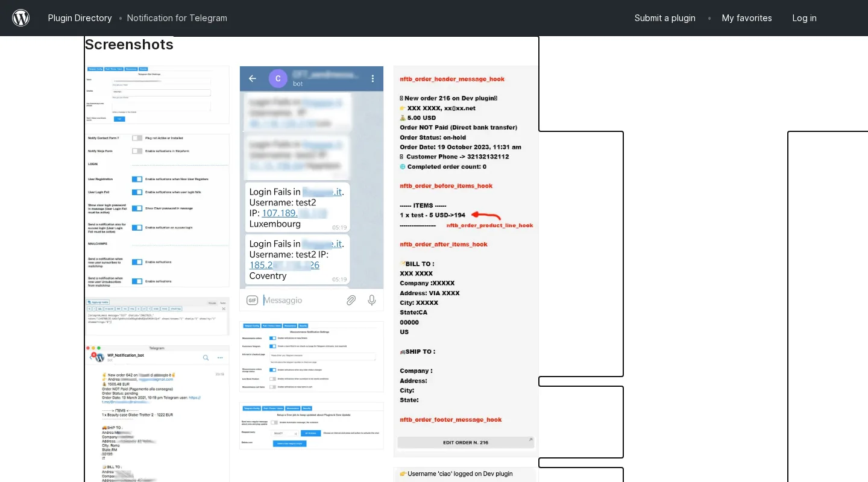The height and width of the screenshot is (482, 868).
Task: Open the Username 'ciao' logged screenshot
Action: (466, 475)
